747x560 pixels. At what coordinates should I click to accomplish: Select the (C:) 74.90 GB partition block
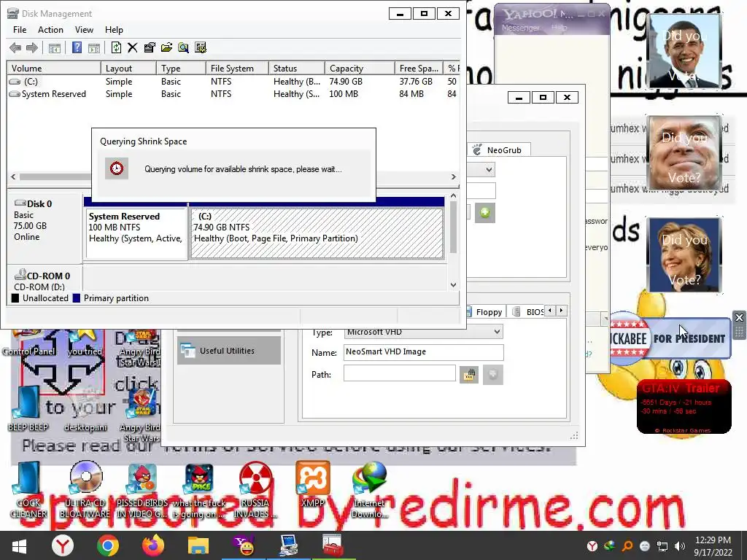point(317,233)
